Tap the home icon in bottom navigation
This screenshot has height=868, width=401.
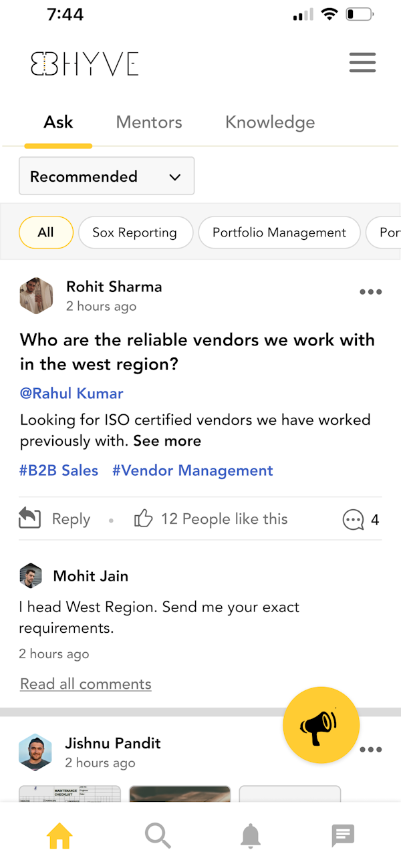[x=59, y=835]
